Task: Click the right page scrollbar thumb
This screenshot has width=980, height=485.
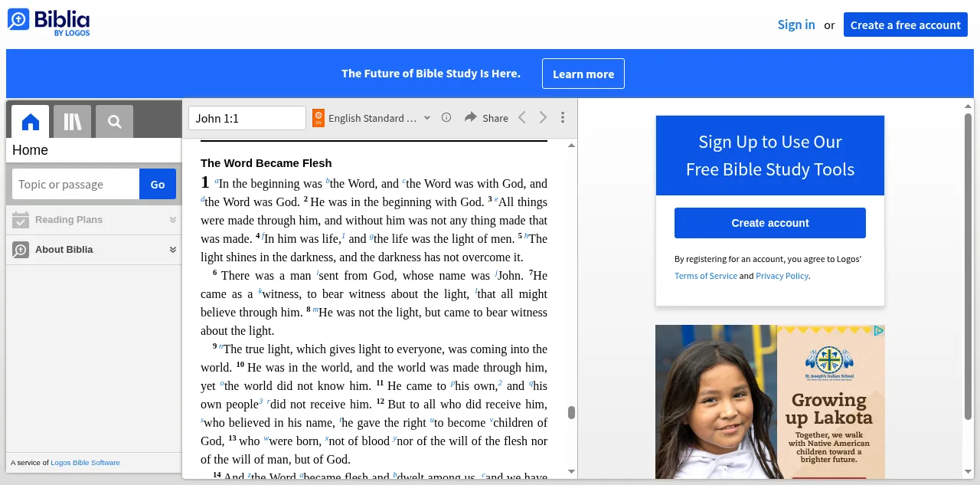Action: pos(968,266)
